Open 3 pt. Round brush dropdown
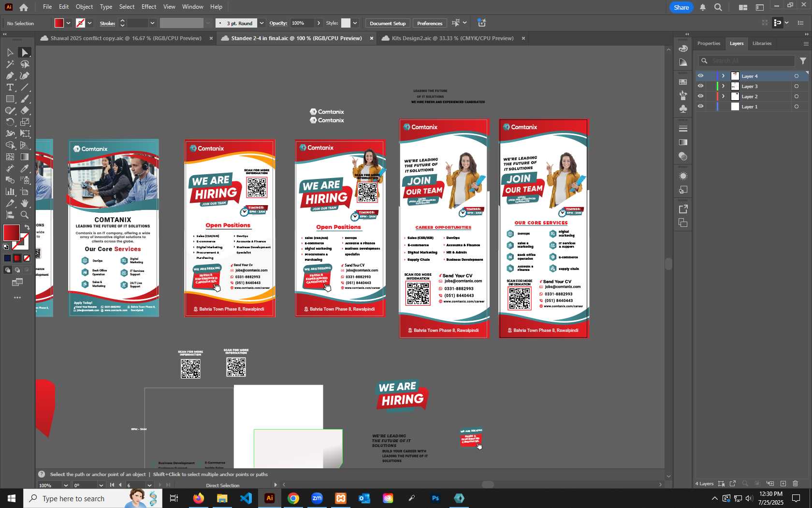The image size is (812, 508). click(x=261, y=23)
